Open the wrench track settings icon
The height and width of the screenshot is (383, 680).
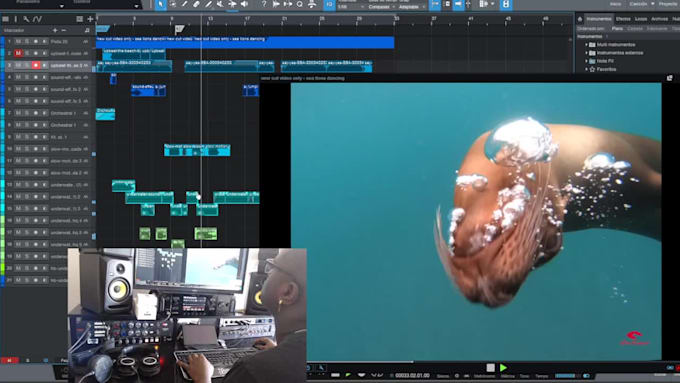26,19
